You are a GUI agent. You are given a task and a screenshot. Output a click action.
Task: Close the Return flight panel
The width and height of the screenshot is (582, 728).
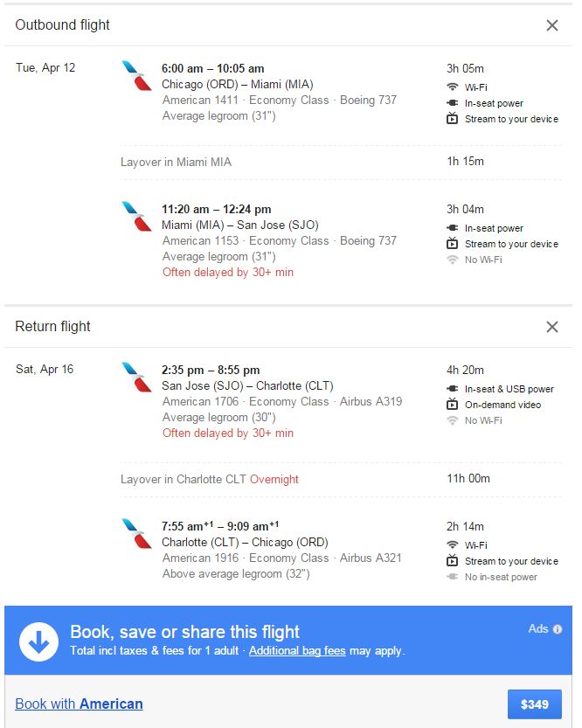point(552,327)
